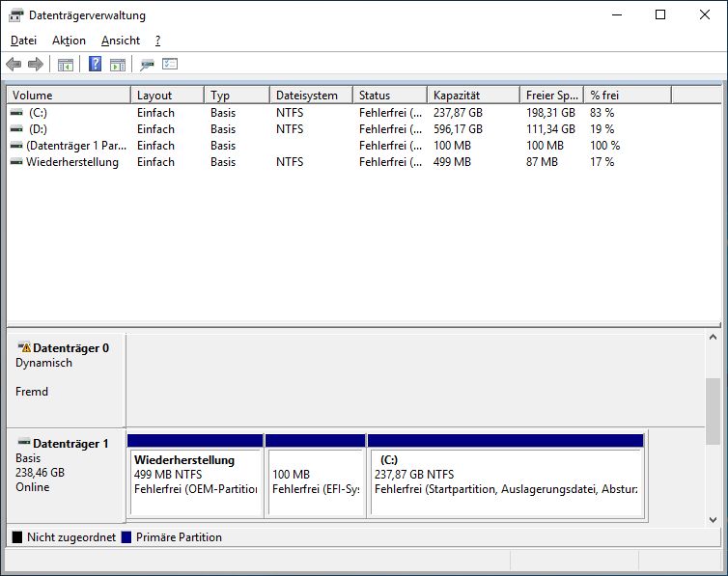Viewport: 728px width, 576px height.
Task: Sort by Dateisystem column header
Action: (311, 96)
